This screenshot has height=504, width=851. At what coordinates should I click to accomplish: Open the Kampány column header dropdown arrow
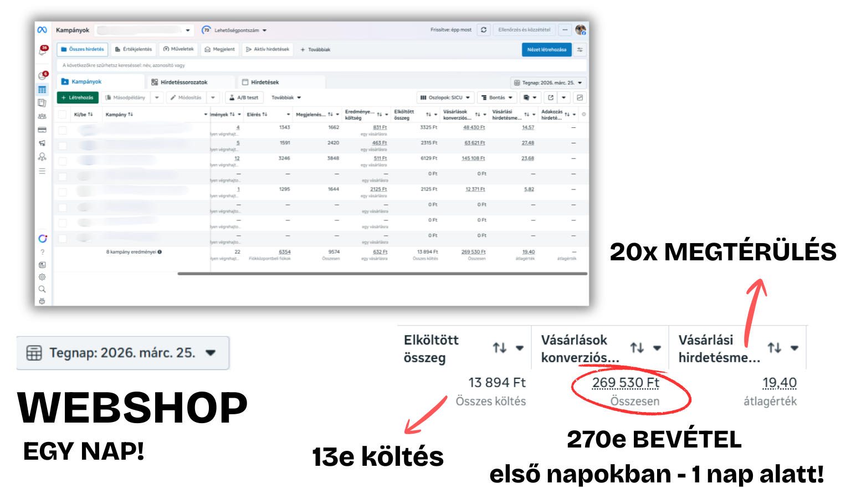[x=206, y=115]
